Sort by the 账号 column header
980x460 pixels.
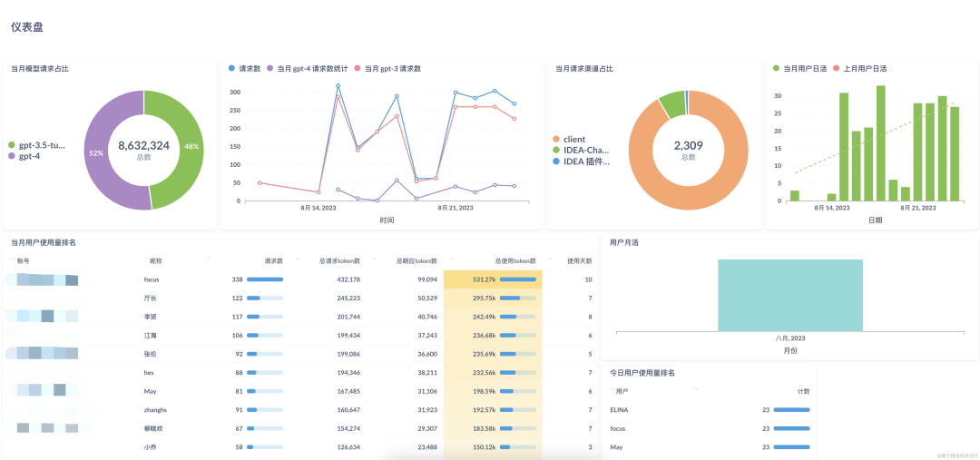tap(23, 260)
